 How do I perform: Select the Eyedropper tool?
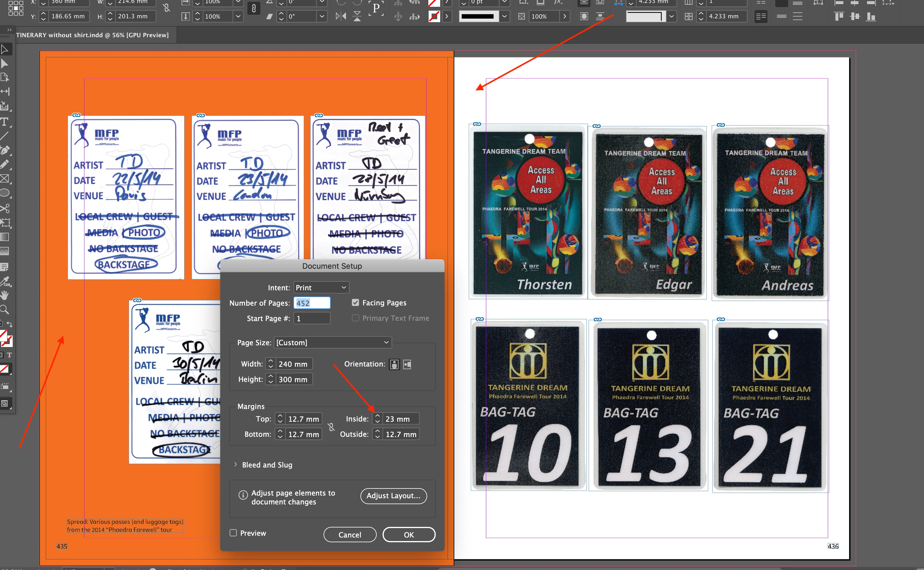click(x=4, y=281)
